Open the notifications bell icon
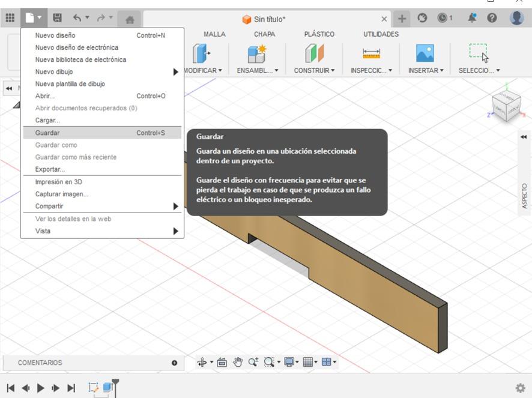 [472, 17]
